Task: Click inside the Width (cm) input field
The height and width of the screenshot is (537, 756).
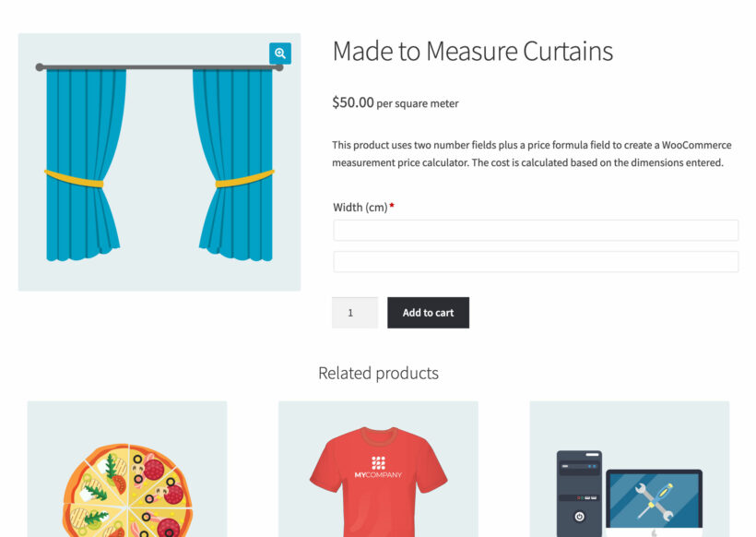Action: pos(536,230)
